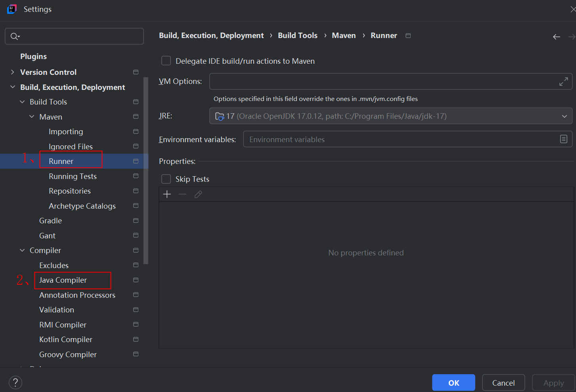Click project icon next to Kotlin Compiler
This screenshot has height=392, width=576.
(x=136, y=339)
